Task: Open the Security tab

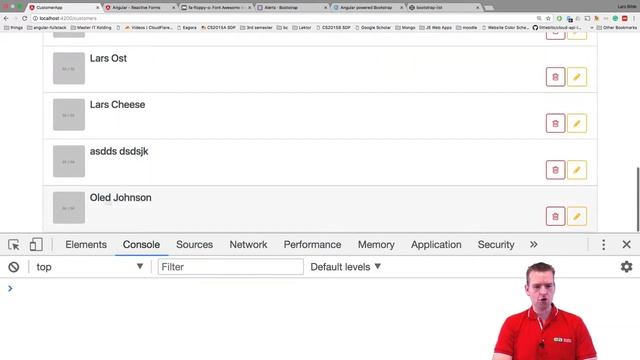Action: click(x=496, y=244)
